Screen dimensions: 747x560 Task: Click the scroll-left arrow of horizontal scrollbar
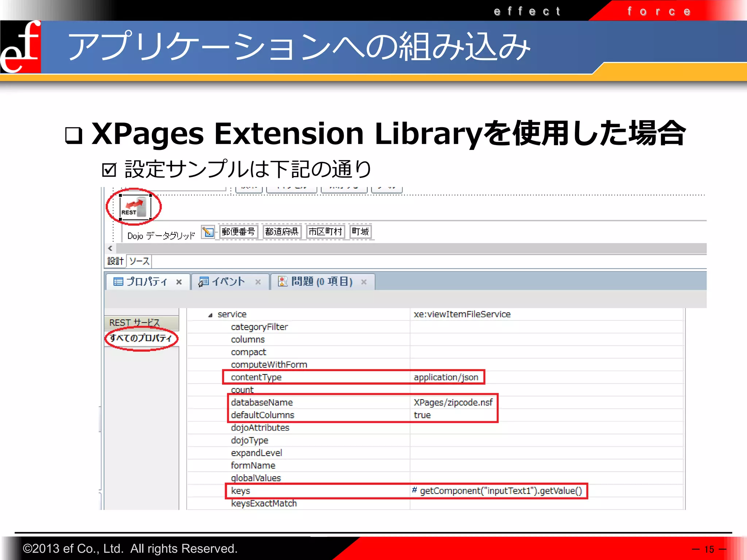tap(110, 248)
